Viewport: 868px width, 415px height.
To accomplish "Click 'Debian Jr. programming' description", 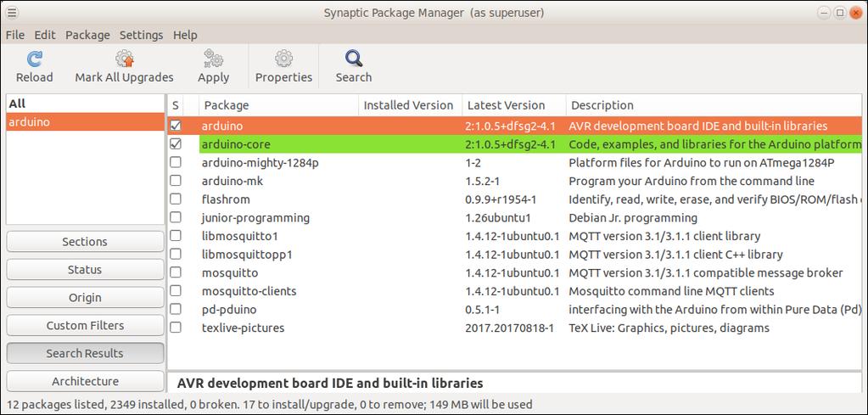I will click(x=633, y=218).
